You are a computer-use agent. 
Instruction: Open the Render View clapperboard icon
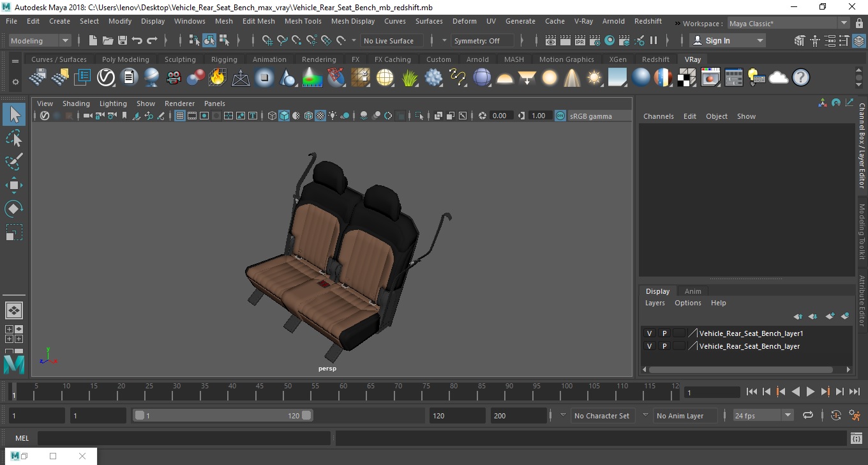tap(551, 40)
